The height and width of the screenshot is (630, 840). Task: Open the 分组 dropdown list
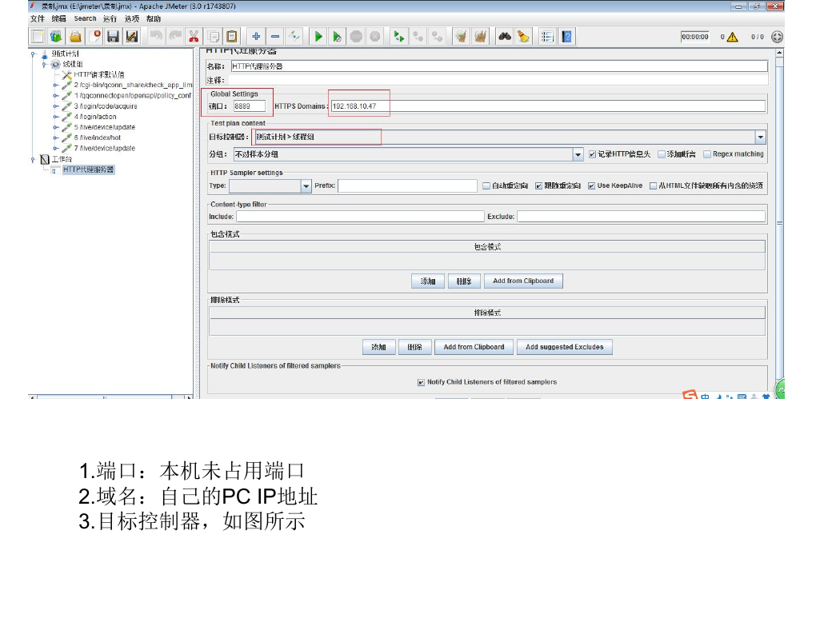click(x=578, y=154)
